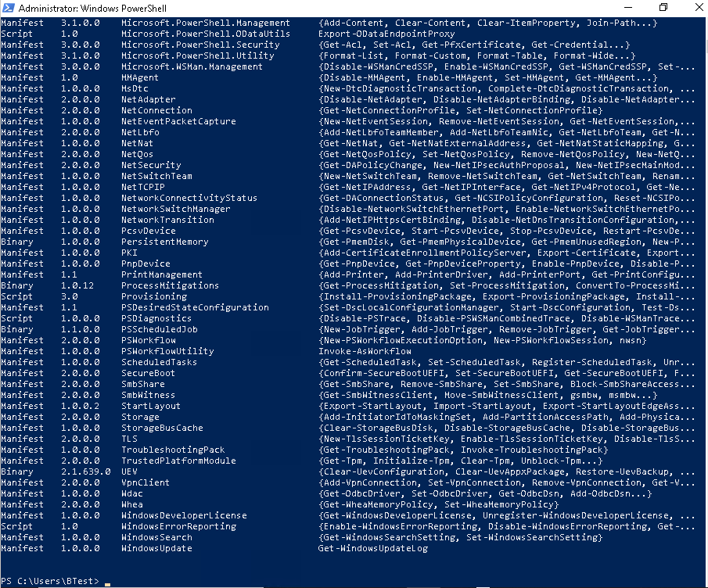Click 'Export-ODataEndpointProxy' command text

[x=386, y=34]
